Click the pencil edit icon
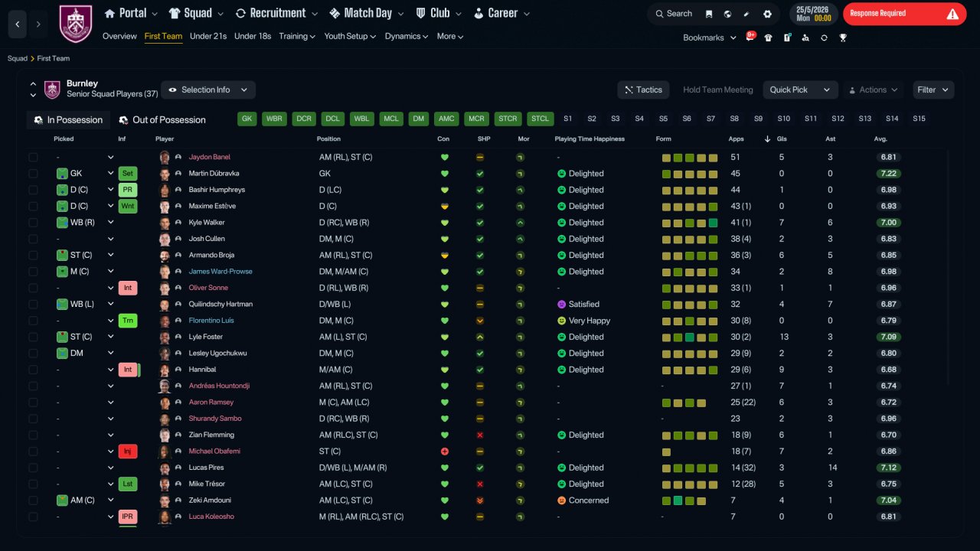 point(746,14)
